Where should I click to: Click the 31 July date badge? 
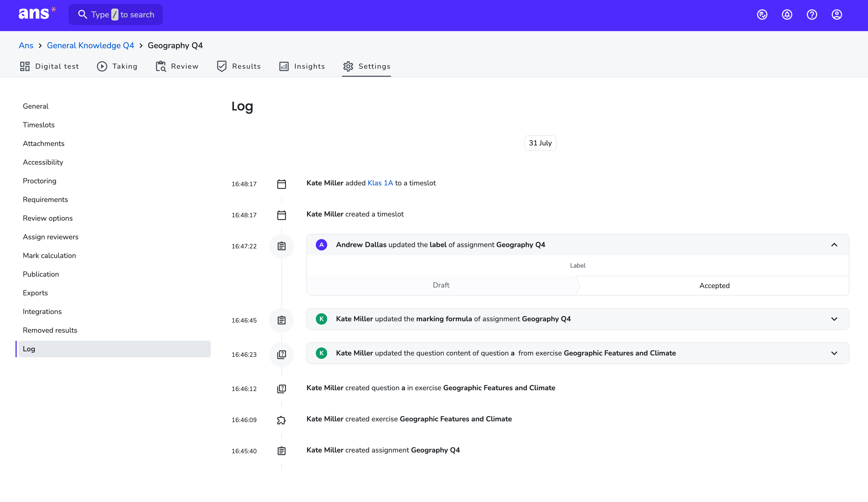coord(540,143)
